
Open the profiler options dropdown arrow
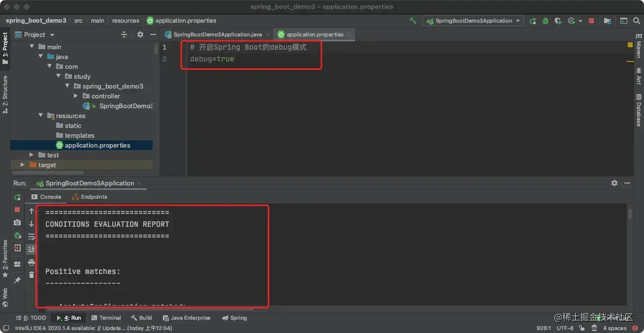click(580, 21)
